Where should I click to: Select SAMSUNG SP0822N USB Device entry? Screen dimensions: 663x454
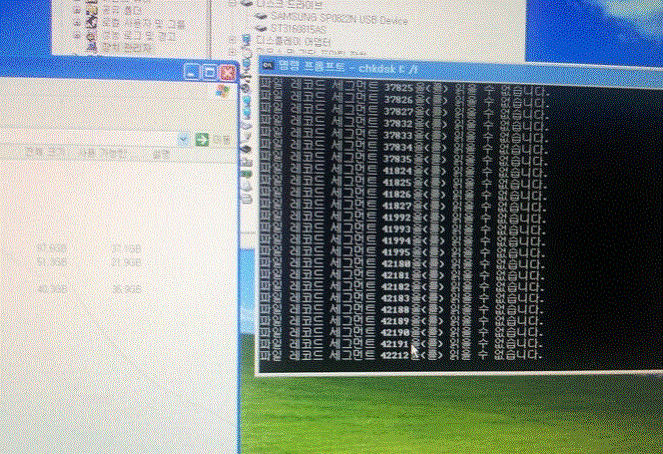(339, 18)
